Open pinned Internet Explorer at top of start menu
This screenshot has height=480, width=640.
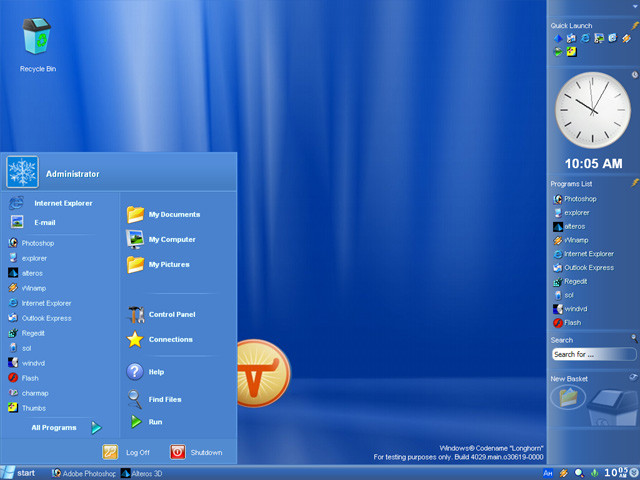pyautogui.click(x=51, y=203)
